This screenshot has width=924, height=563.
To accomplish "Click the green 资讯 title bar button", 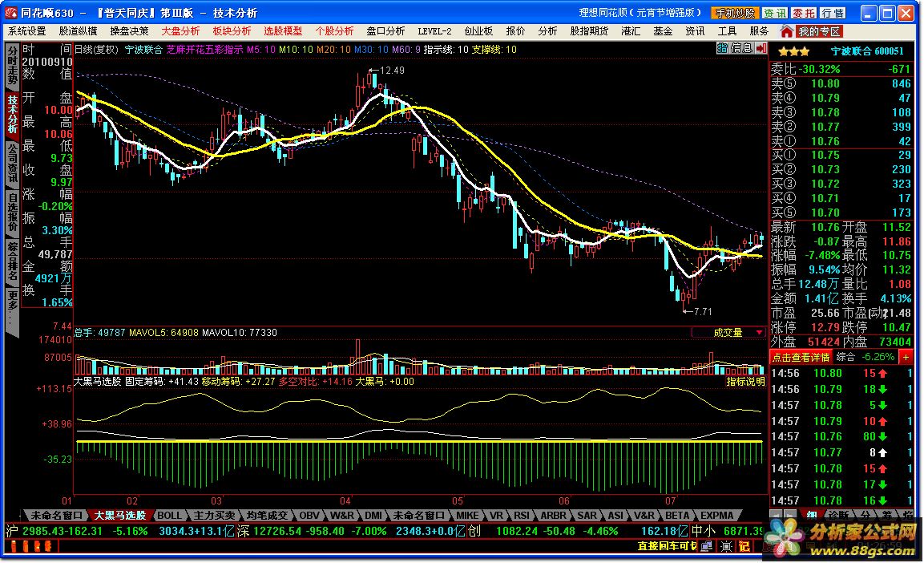I will [774, 13].
